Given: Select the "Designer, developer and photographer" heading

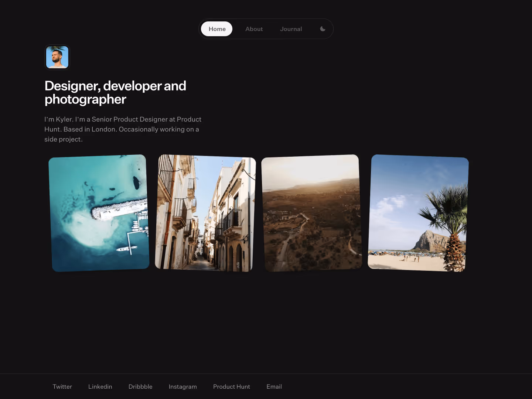Looking at the screenshot, I should tap(115, 92).
